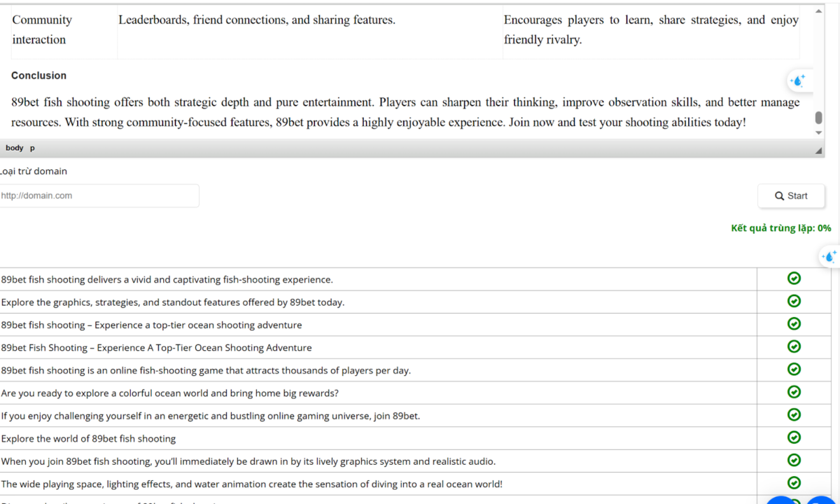Select 'p' in the editor element path
The height and width of the screenshot is (504, 840).
click(x=32, y=148)
